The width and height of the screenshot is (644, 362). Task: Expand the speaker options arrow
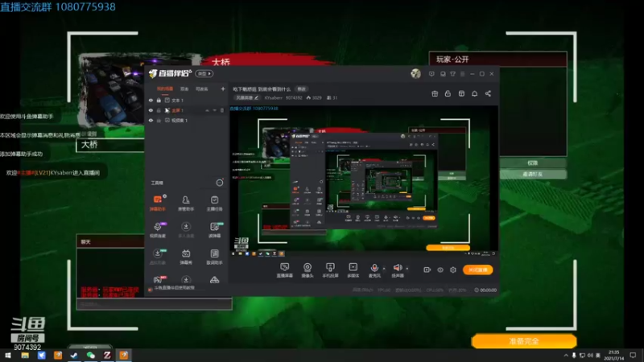407,269
